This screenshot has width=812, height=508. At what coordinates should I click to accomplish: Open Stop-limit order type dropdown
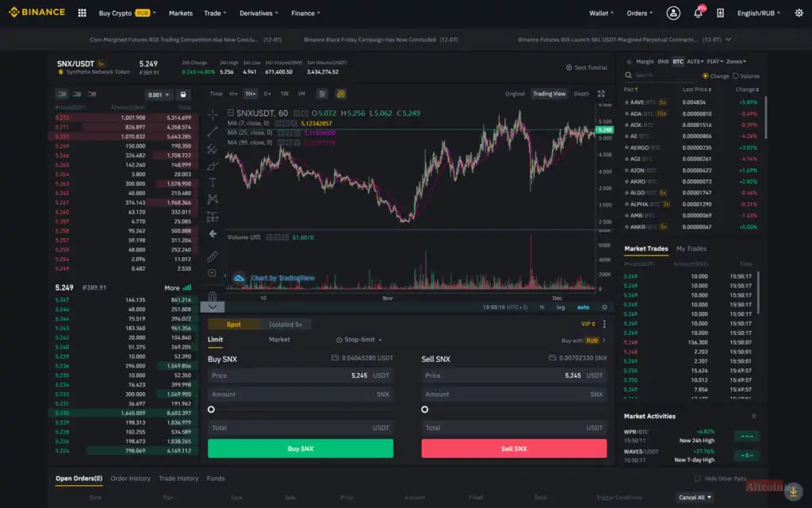tap(359, 340)
